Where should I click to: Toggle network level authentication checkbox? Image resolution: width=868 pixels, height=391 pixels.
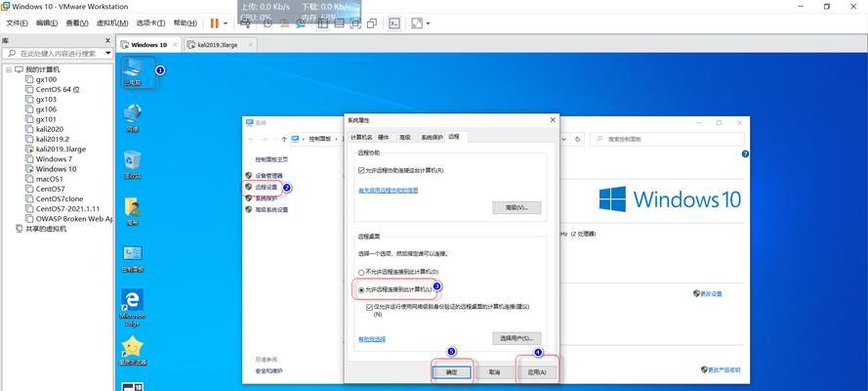point(369,307)
